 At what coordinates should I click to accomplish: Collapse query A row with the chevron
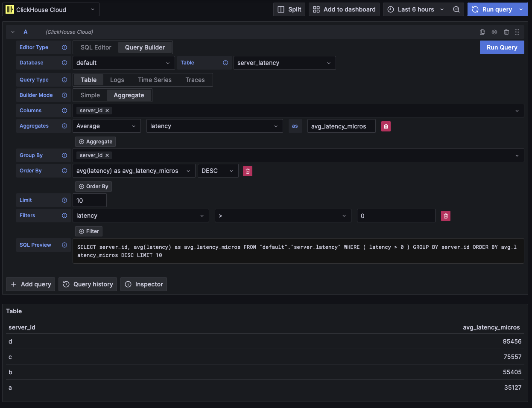click(x=13, y=32)
